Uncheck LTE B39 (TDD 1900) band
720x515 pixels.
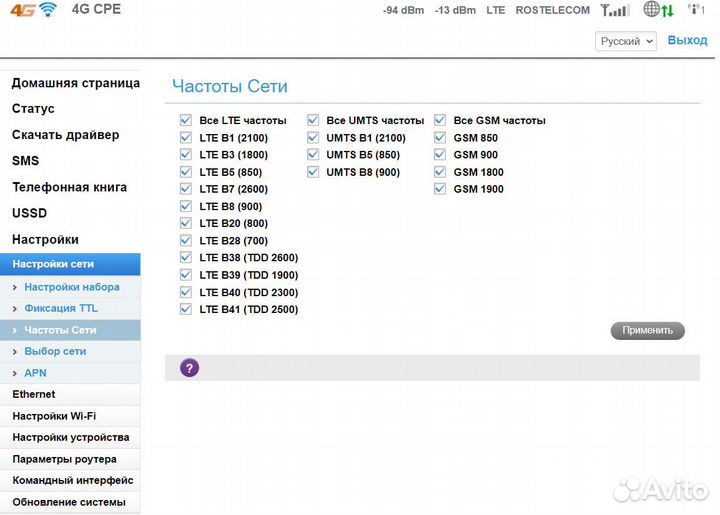pos(186,275)
